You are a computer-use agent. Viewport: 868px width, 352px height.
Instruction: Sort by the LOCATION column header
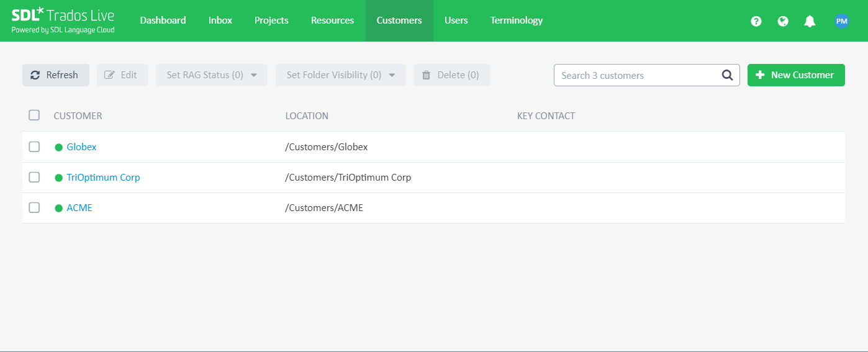[x=307, y=115]
